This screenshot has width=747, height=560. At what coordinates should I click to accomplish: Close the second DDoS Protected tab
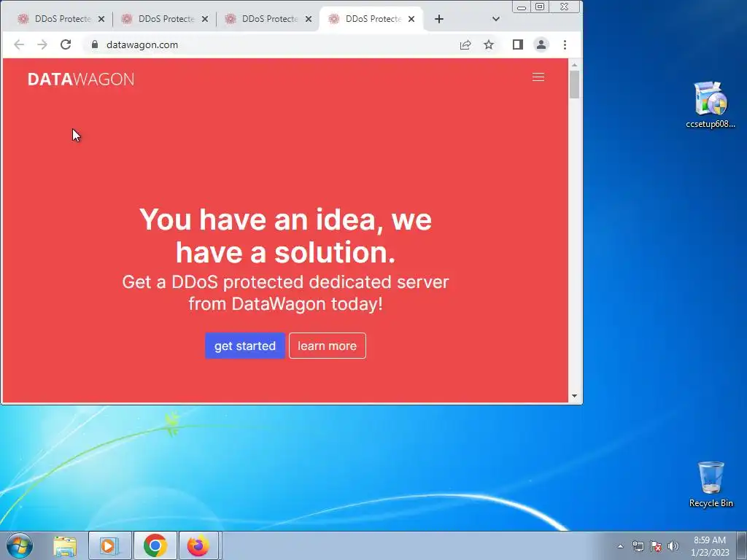click(205, 19)
